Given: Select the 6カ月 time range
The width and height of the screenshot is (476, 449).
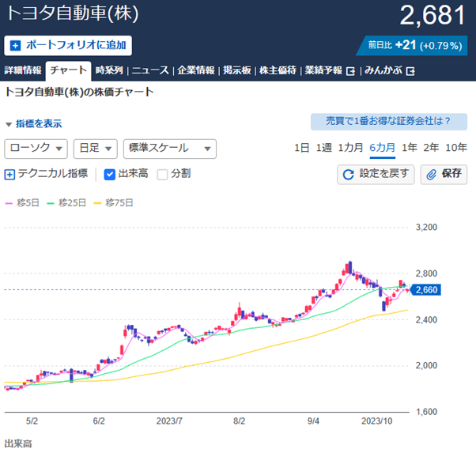Looking at the screenshot, I should (382, 148).
